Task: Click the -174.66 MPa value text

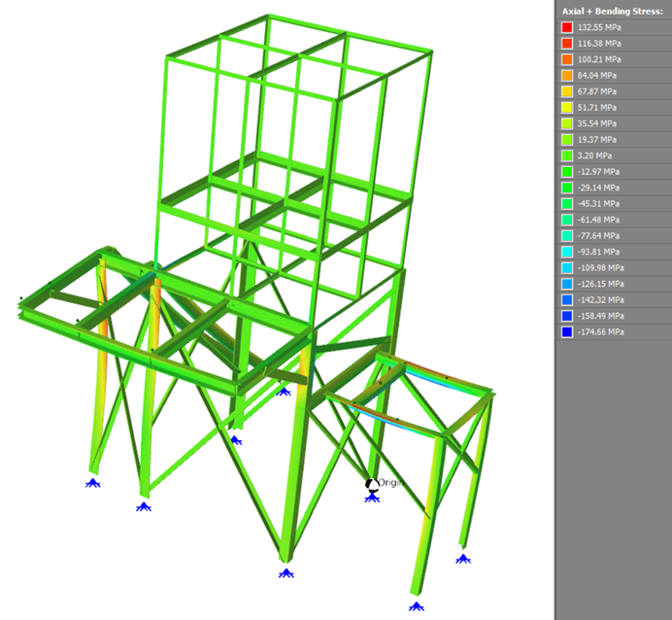Action: point(600,332)
